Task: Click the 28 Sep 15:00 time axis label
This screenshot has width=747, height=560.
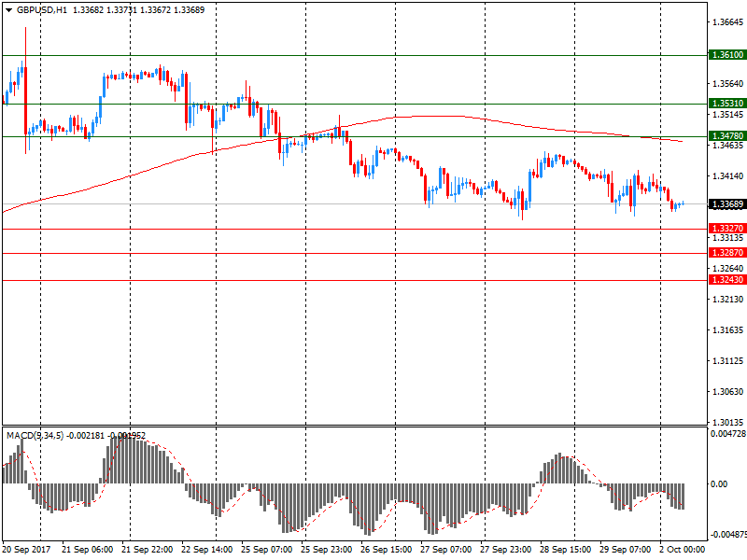Action: (566, 550)
